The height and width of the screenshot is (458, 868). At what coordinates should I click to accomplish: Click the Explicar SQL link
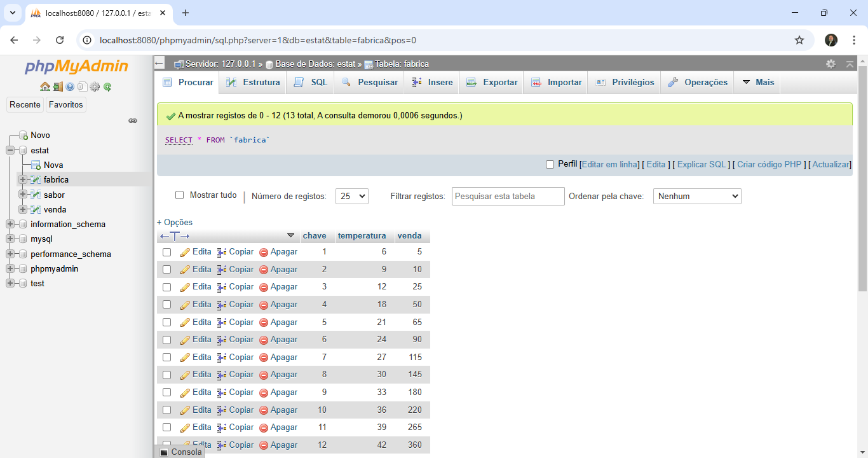point(701,164)
